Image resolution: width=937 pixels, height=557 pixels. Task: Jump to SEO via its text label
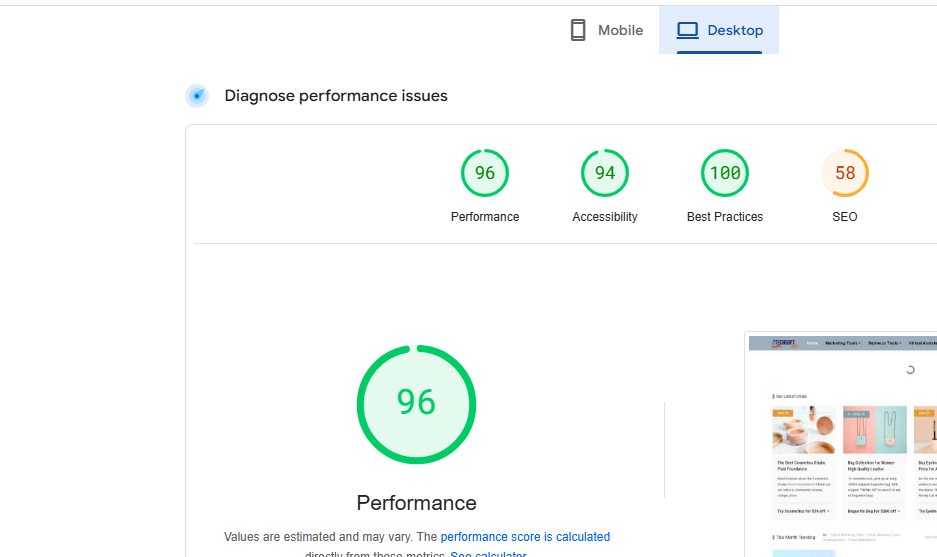(845, 217)
